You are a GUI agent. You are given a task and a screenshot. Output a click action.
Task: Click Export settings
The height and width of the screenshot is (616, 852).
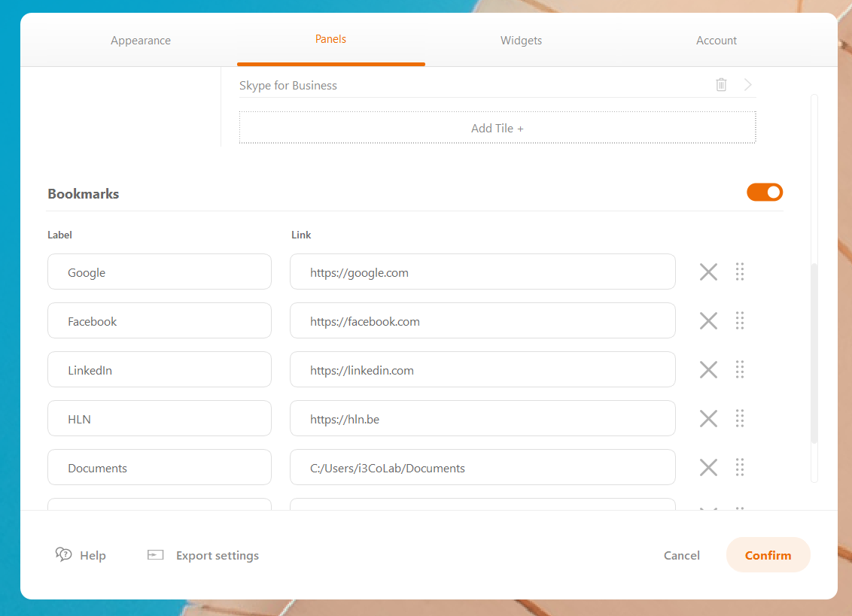[x=203, y=556]
